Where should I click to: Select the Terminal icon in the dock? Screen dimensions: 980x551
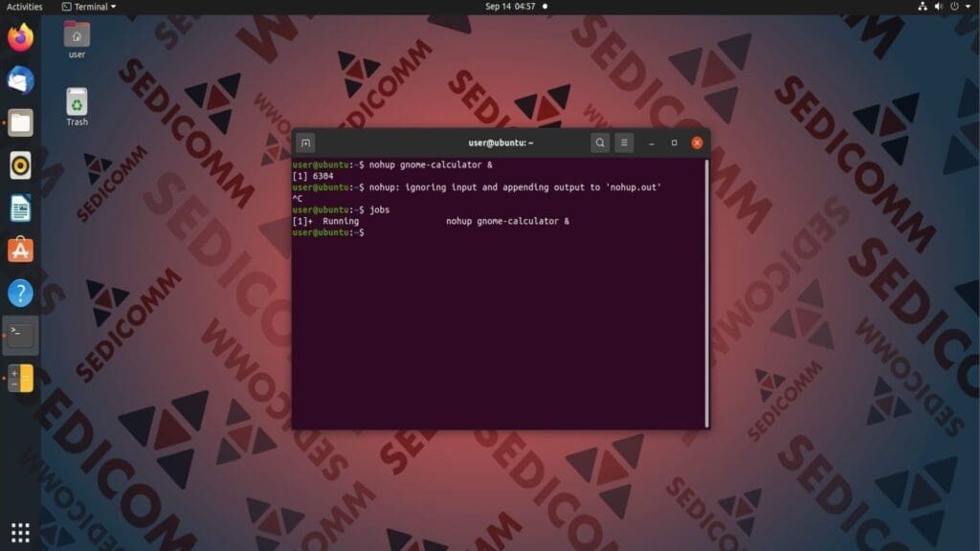tap(20, 336)
